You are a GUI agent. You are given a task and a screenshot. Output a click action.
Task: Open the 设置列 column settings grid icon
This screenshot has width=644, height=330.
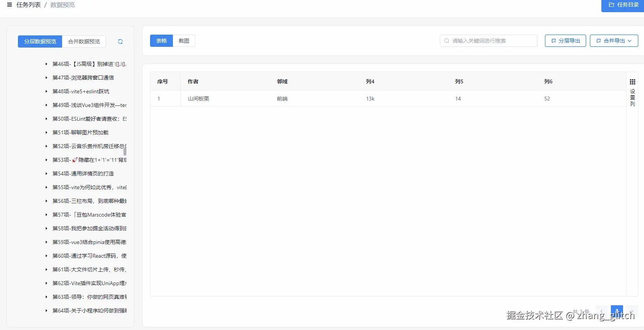pos(633,82)
